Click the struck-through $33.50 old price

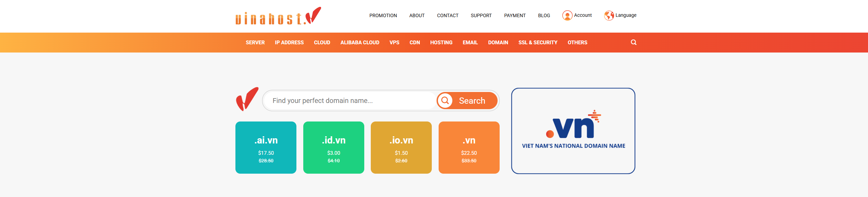point(469,161)
